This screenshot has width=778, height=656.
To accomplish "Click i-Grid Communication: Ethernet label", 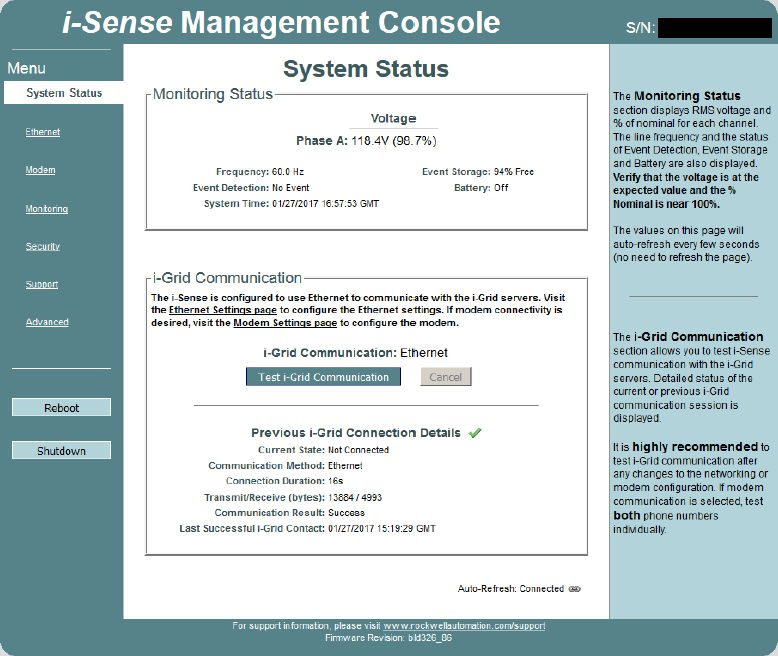I will click(x=355, y=353).
